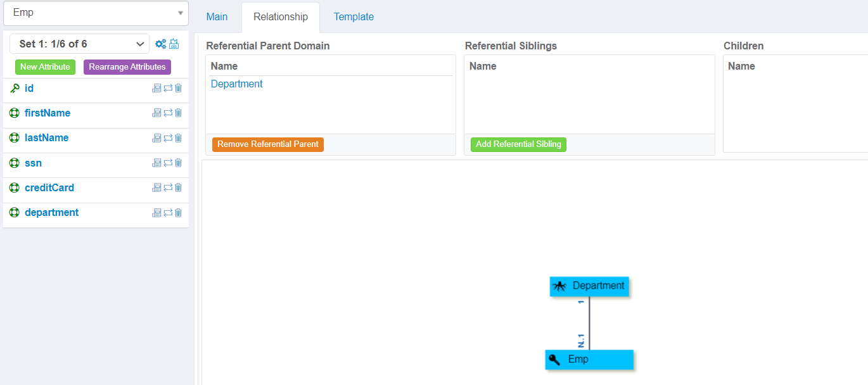868x385 pixels.
Task: Click the lifebuoy icon before creditCard
Action: 15,188
